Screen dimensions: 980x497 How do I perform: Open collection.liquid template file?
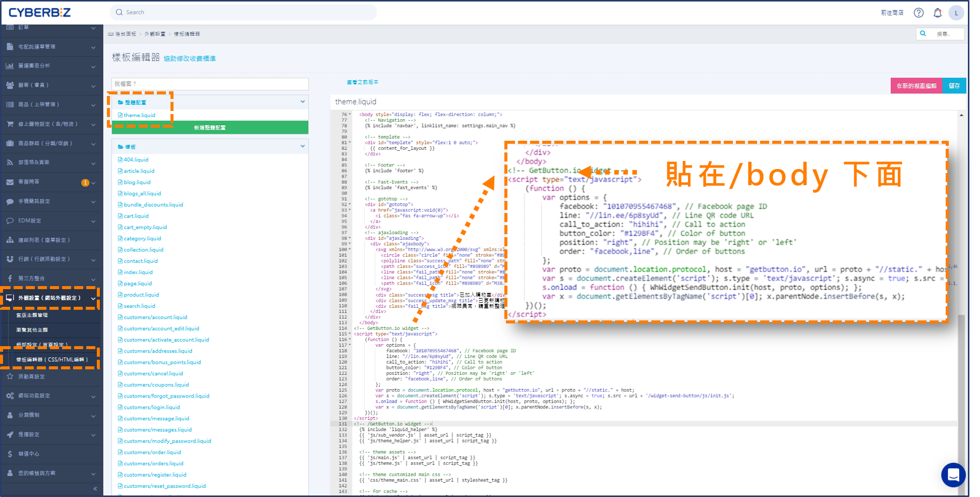point(144,250)
